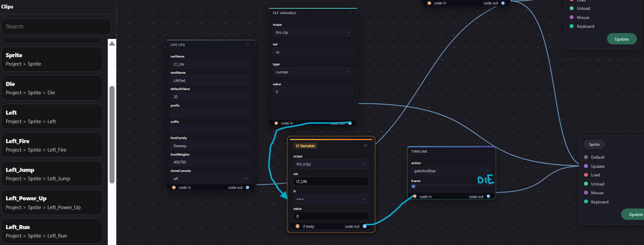Select the Left_Jump clip in list
The width and height of the screenshot is (644, 245).
click(52, 174)
